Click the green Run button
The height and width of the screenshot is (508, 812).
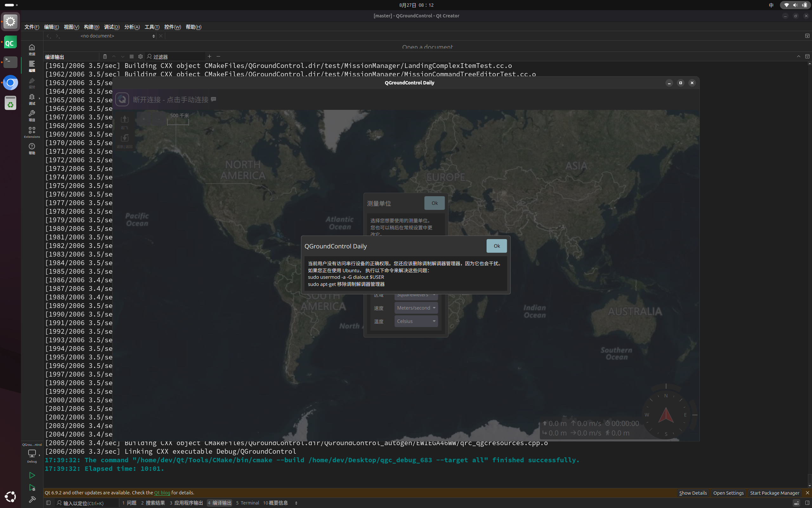32,475
